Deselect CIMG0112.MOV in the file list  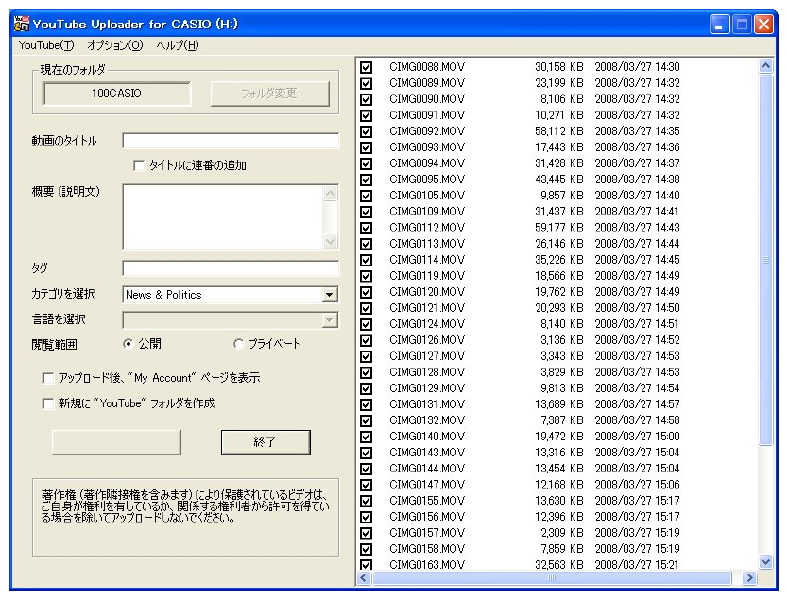[x=366, y=227]
